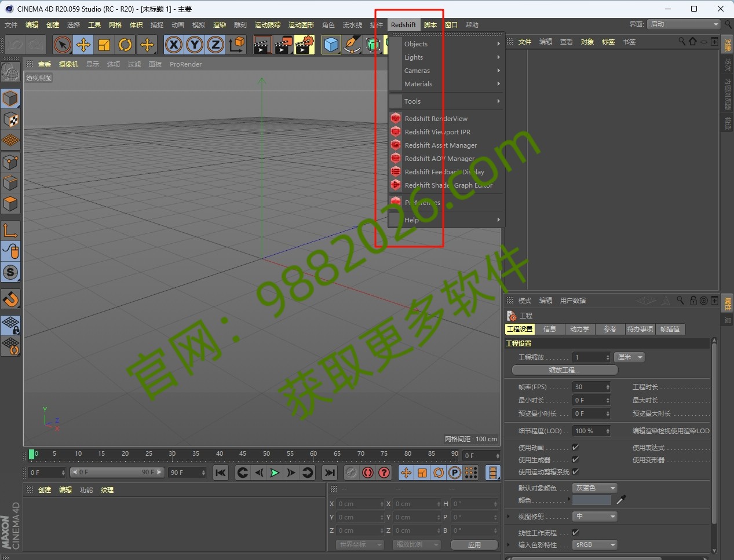Select points mode cube icon
The width and height of the screenshot is (734, 560).
tap(10, 162)
